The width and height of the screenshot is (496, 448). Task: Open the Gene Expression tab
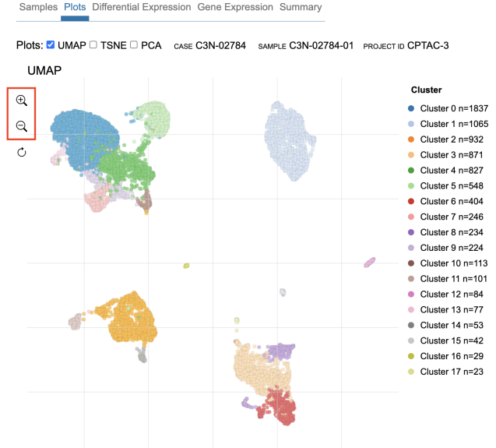coord(234,7)
